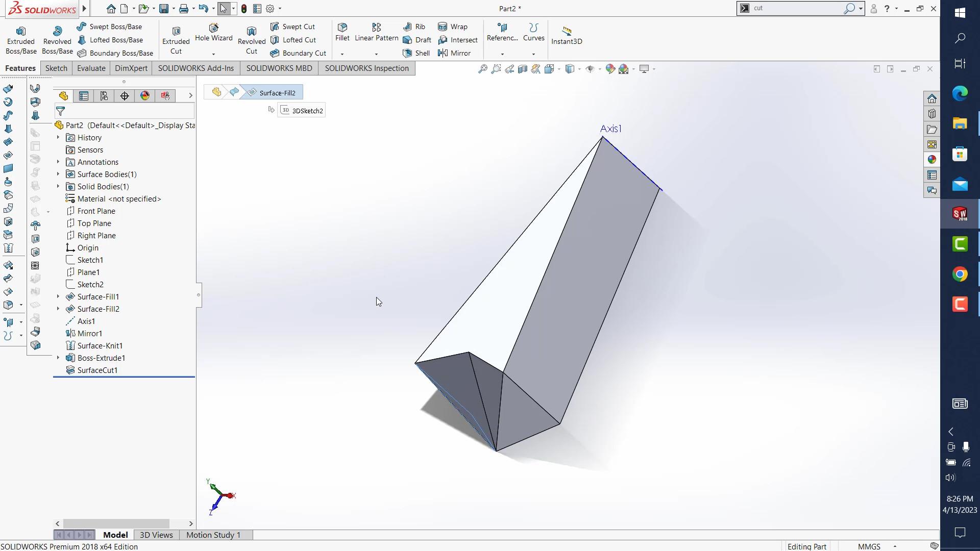980x551 pixels.
Task: Select the Revolved Boss/Base tool
Action: tap(57, 40)
